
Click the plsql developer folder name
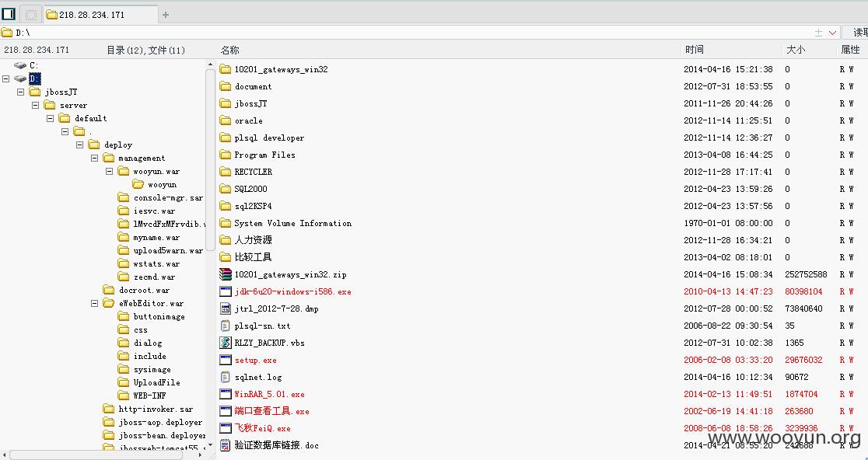[269, 138]
